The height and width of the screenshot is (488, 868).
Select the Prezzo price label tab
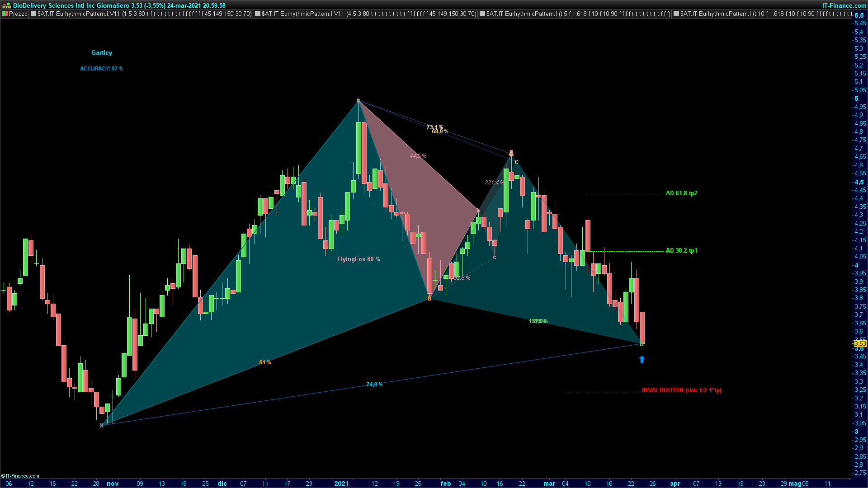point(18,14)
